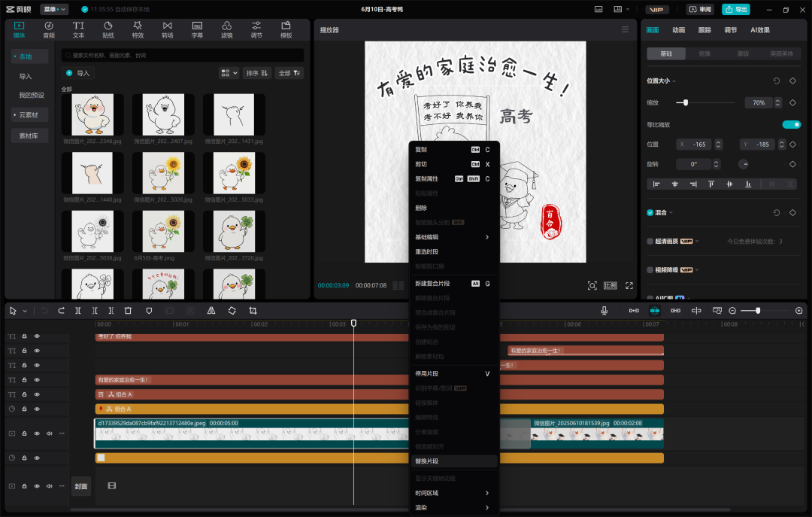Screen dimensions: 812x517
Task: Switch to the 动画 tab
Action: tap(678, 30)
